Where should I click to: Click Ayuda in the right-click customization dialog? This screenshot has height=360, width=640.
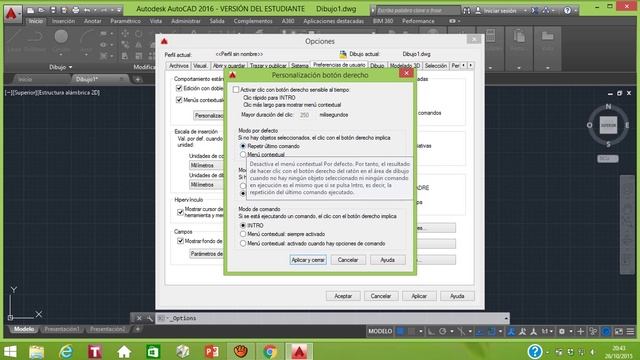point(387,260)
